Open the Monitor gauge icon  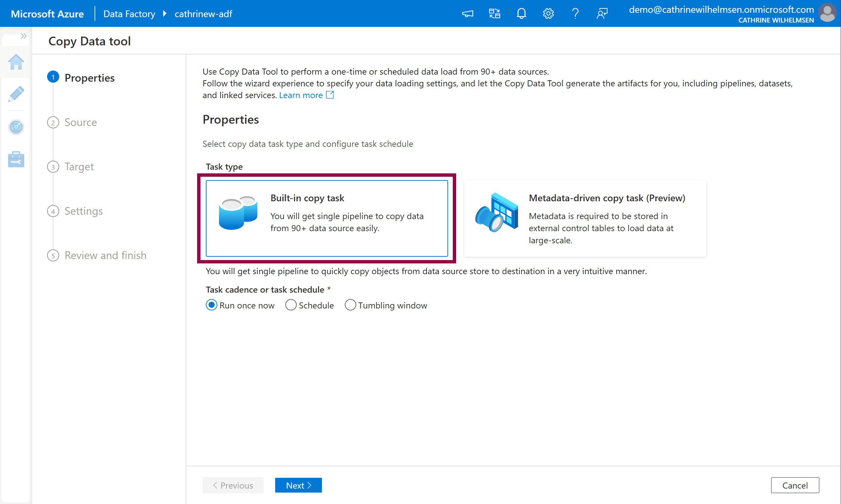point(16,127)
